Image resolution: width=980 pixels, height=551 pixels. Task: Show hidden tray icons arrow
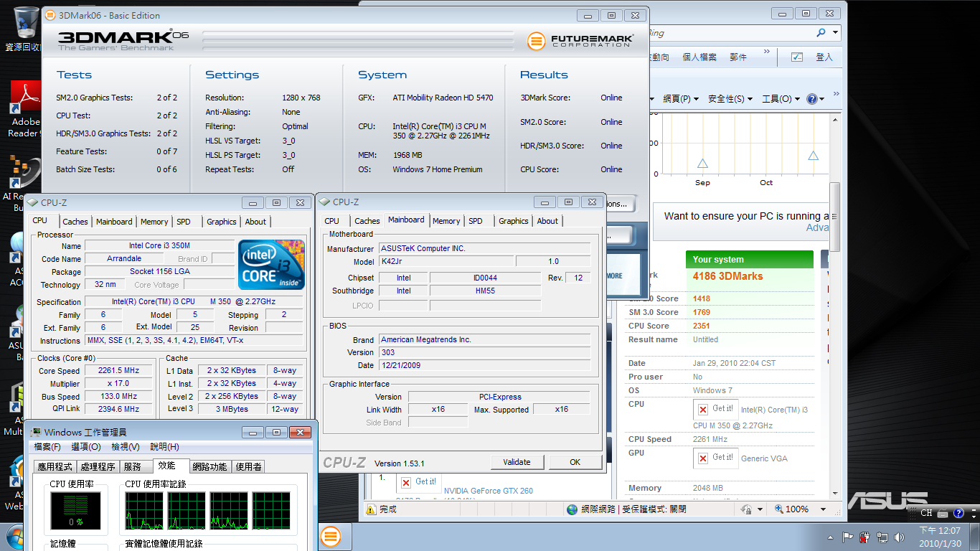pyautogui.click(x=831, y=537)
